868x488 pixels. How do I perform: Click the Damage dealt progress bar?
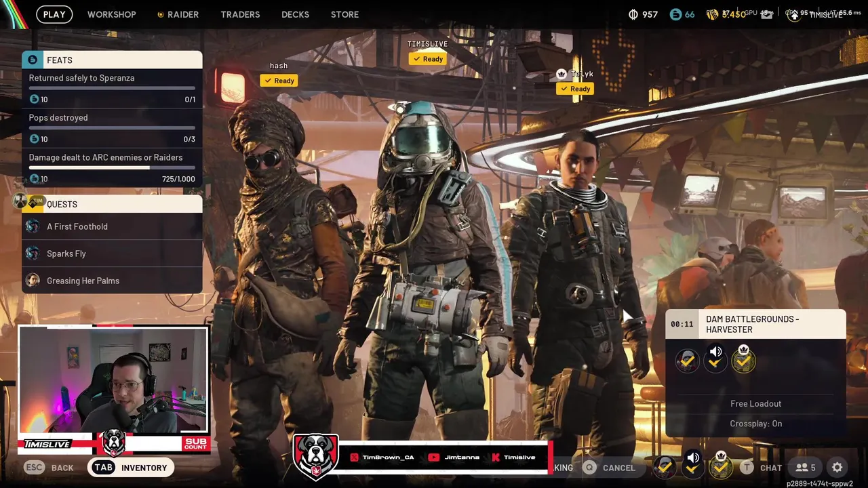click(112, 167)
